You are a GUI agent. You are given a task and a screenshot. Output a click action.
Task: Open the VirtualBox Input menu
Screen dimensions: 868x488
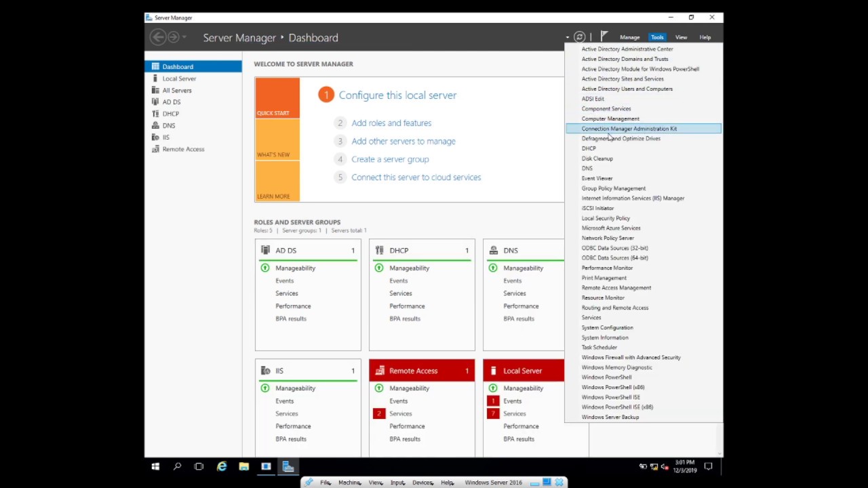pos(397,483)
